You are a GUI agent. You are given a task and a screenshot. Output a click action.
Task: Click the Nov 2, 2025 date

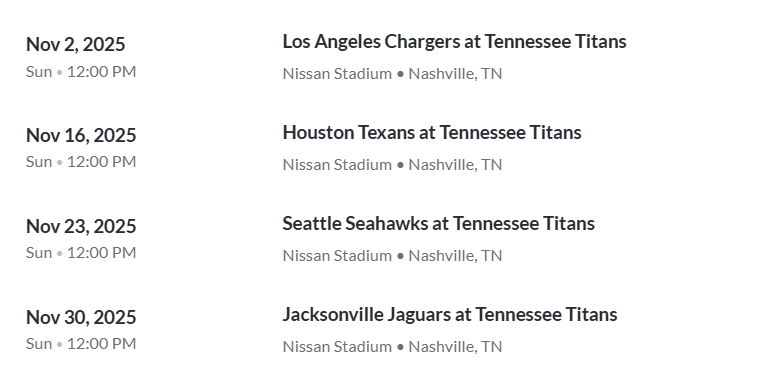coord(76,44)
